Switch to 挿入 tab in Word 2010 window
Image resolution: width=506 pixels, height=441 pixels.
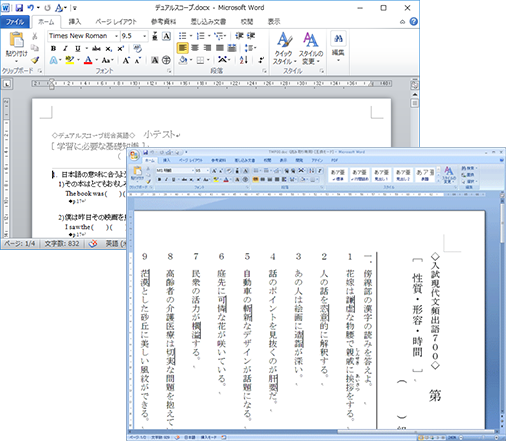pos(75,22)
